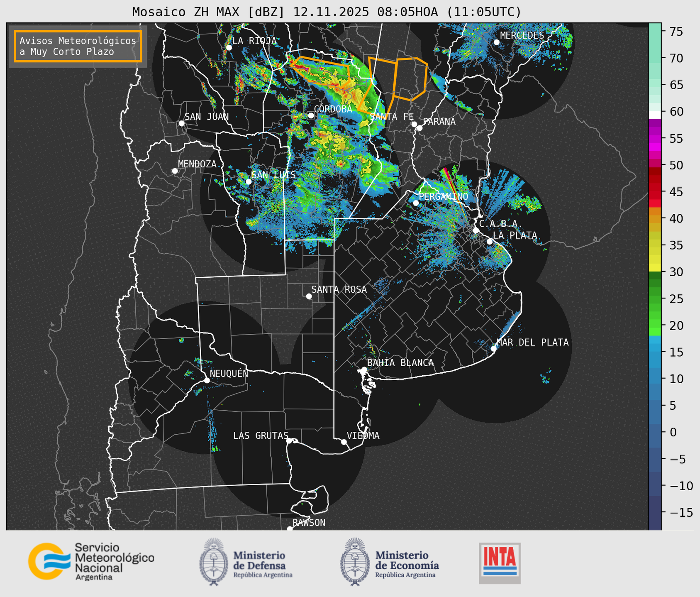Click the −15 dBZ label on scale

pos(681,512)
